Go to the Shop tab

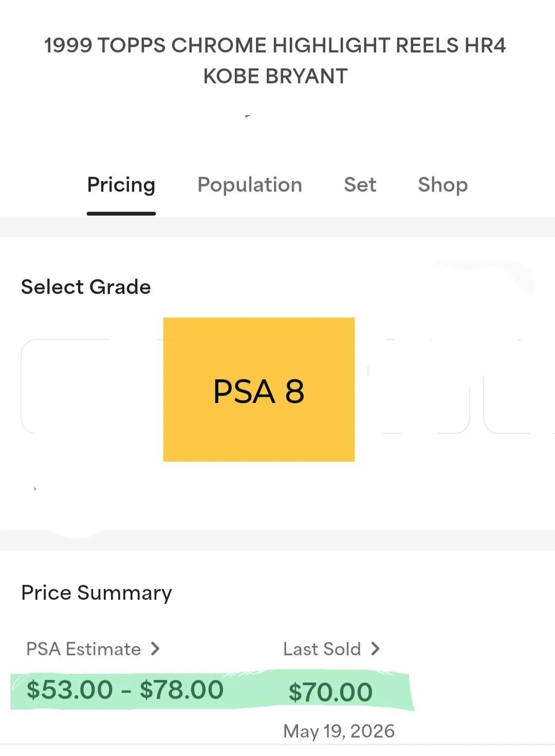(443, 185)
